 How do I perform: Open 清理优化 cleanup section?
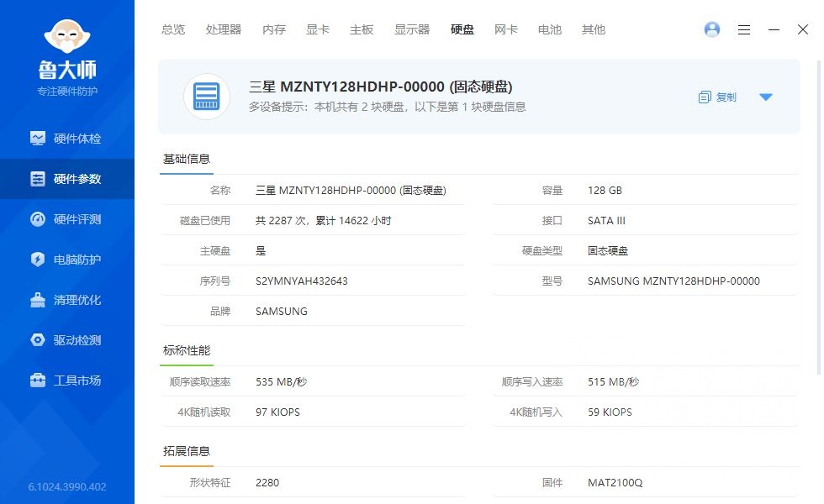pyautogui.click(x=67, y=300)
